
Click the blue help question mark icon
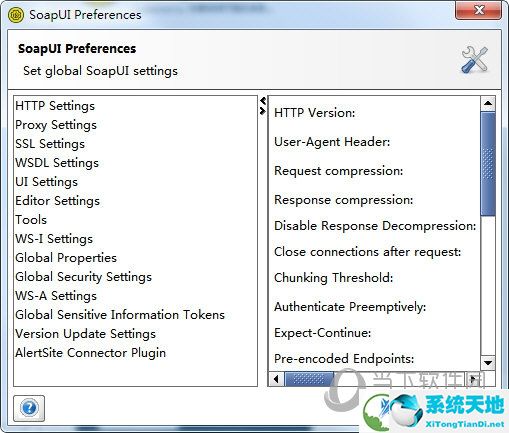29,408
